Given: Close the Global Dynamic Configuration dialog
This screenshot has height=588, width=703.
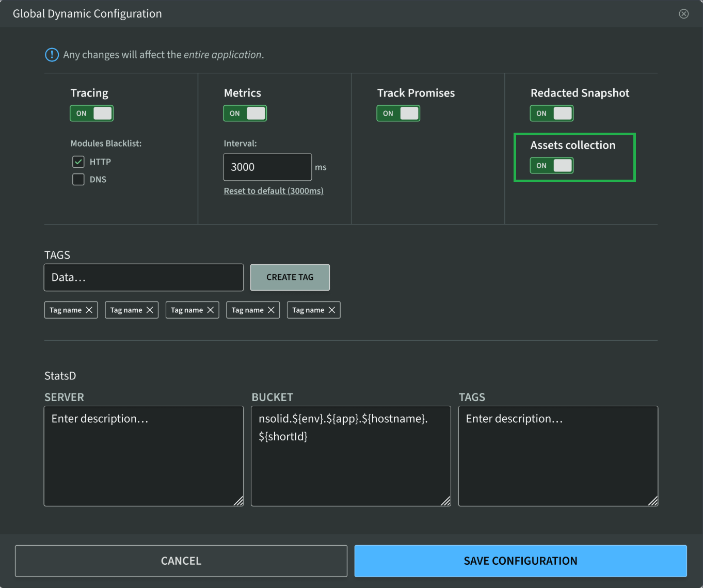Looking at the screenshot, I should point(684,13).
